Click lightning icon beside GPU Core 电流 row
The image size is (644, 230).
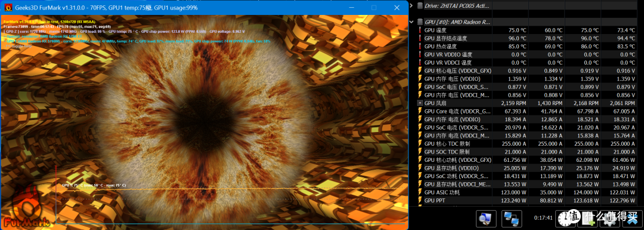(420, 111)
